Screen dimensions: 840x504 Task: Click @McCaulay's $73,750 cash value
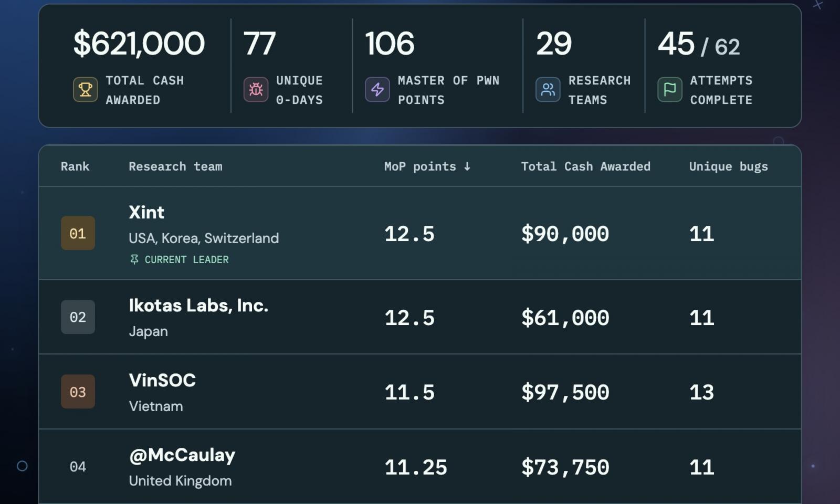565,468
